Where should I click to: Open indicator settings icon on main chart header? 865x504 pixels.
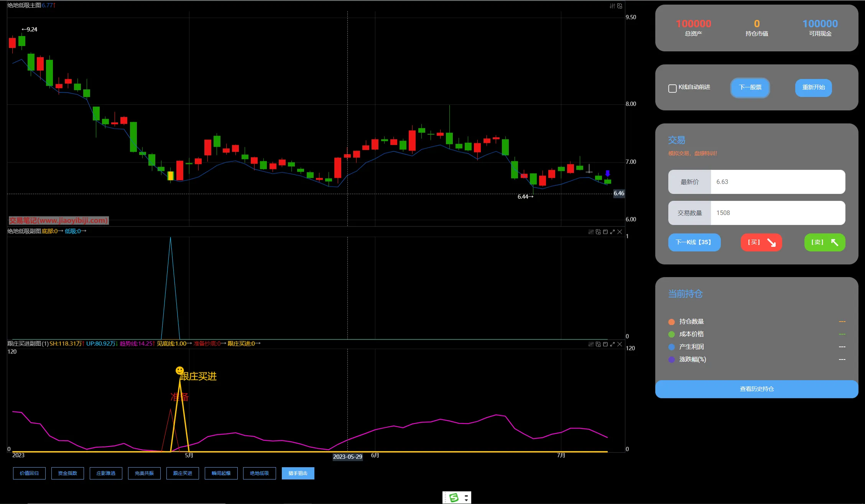click(x=612, y=6)
